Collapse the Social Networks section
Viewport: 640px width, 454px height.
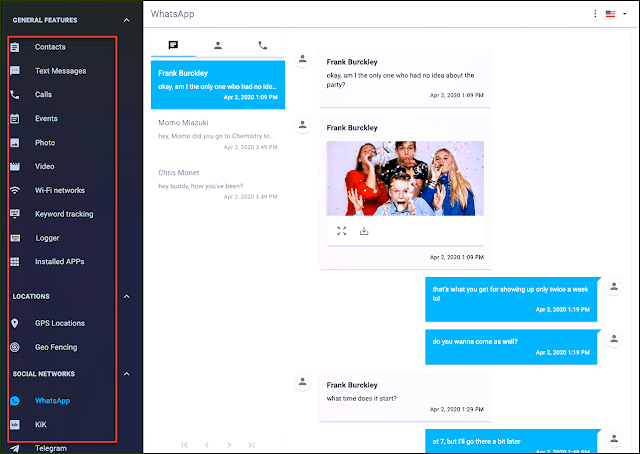click(x=127, y=374)
